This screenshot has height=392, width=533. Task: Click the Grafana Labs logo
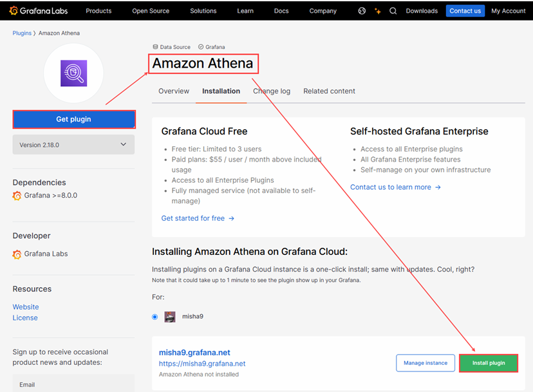[39, 11]
